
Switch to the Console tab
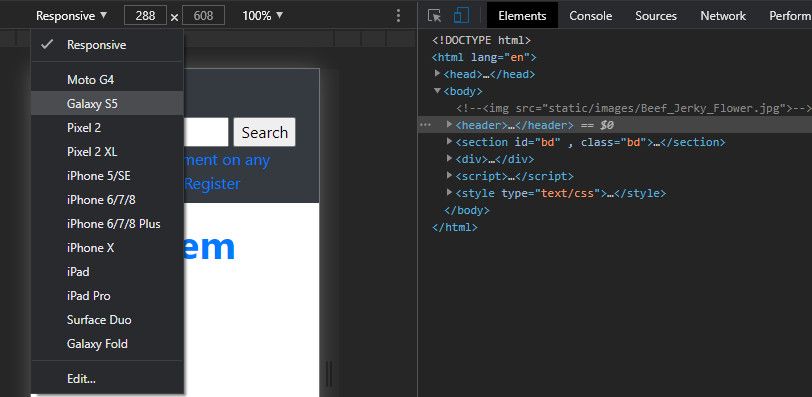click(590, 16)
